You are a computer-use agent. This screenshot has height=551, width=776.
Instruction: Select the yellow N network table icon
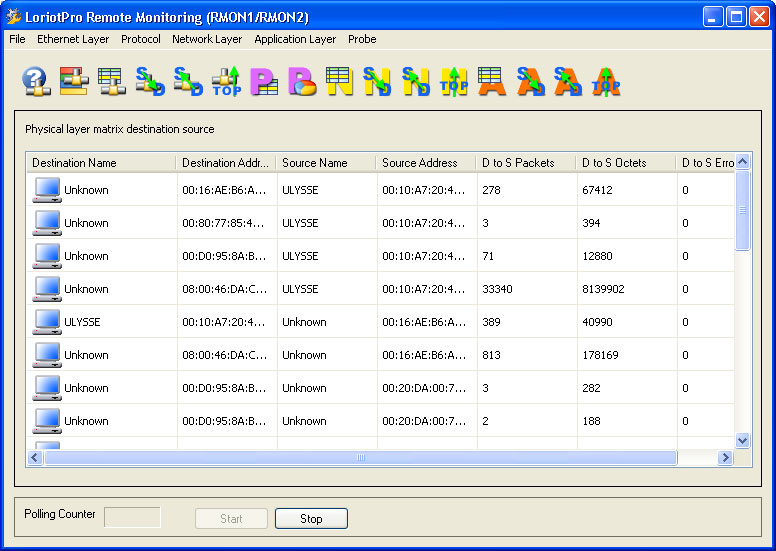pyautogui.click(x=340, y=81)
